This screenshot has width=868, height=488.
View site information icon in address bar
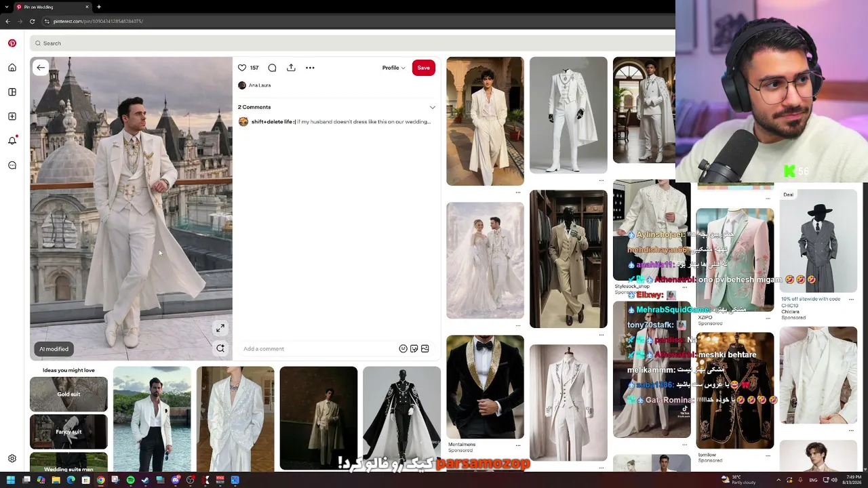[x=47, y=21]
